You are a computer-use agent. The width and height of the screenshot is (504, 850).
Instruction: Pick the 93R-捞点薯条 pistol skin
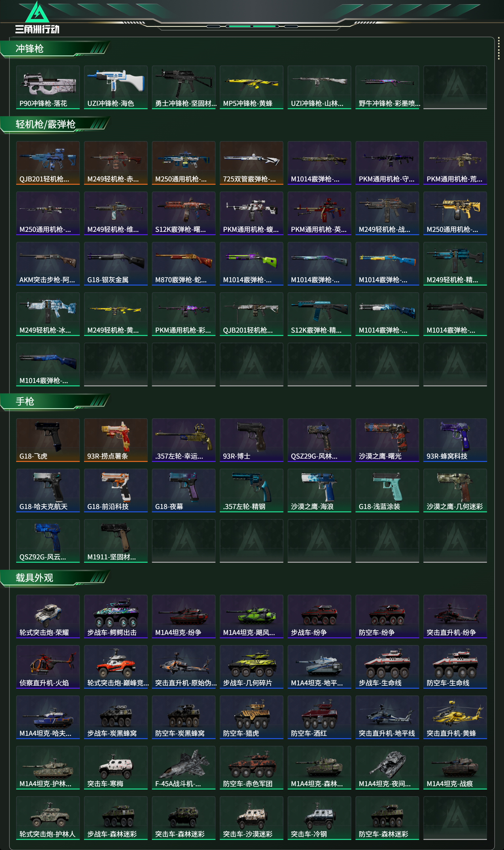pos(116,440)
